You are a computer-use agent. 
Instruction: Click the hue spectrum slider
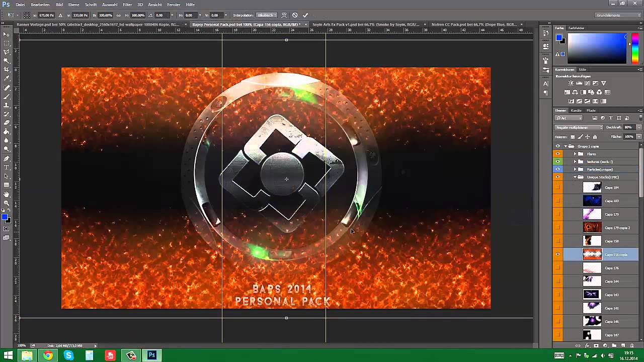635,49
